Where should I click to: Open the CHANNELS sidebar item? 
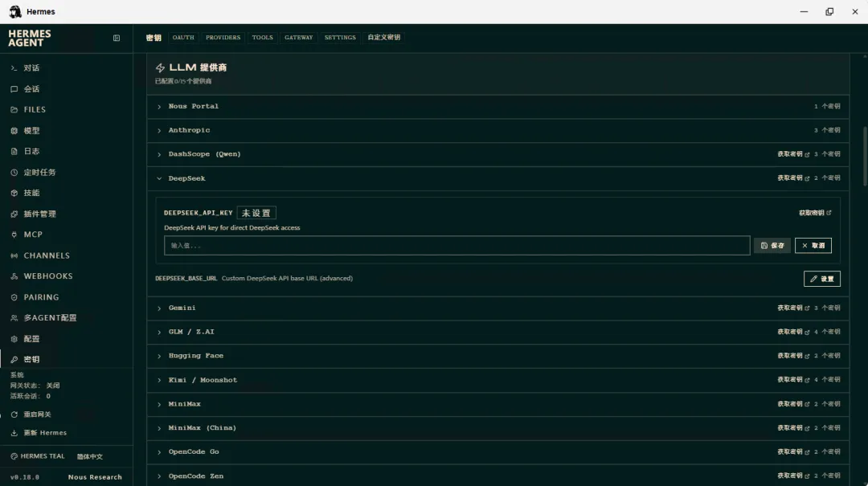(47, 255)
